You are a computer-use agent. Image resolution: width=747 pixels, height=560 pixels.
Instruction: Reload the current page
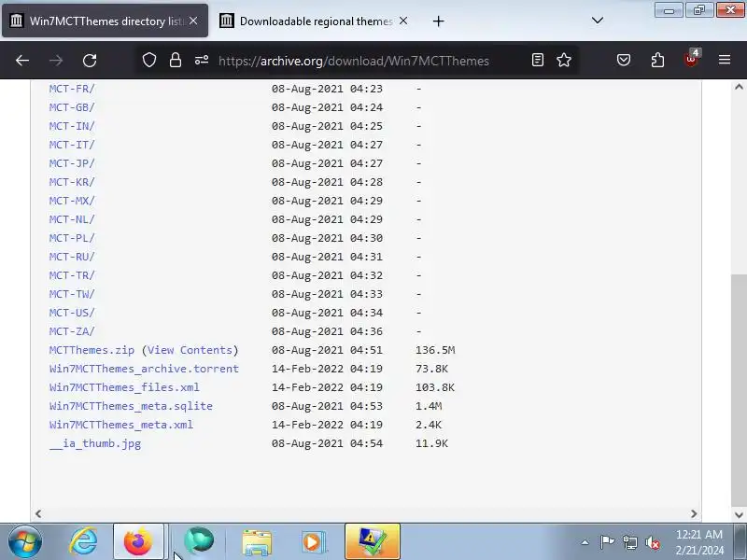coord(90,61)
